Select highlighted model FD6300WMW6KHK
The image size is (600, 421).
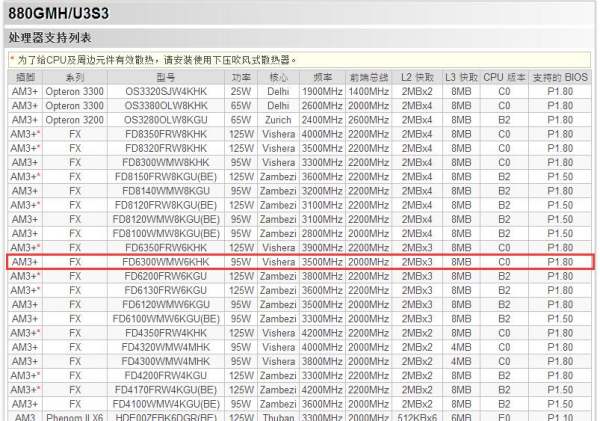pyautogui.click(x=166, y=262)
